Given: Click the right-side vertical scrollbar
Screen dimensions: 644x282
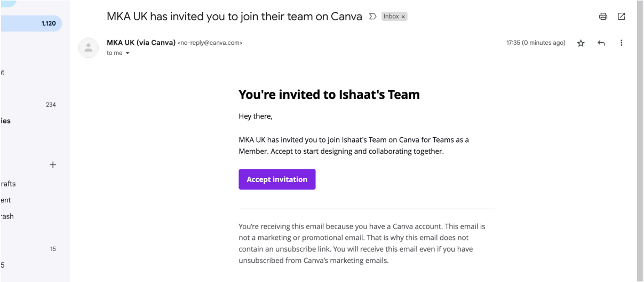Looking at the screenshot, I should [640, 134].
